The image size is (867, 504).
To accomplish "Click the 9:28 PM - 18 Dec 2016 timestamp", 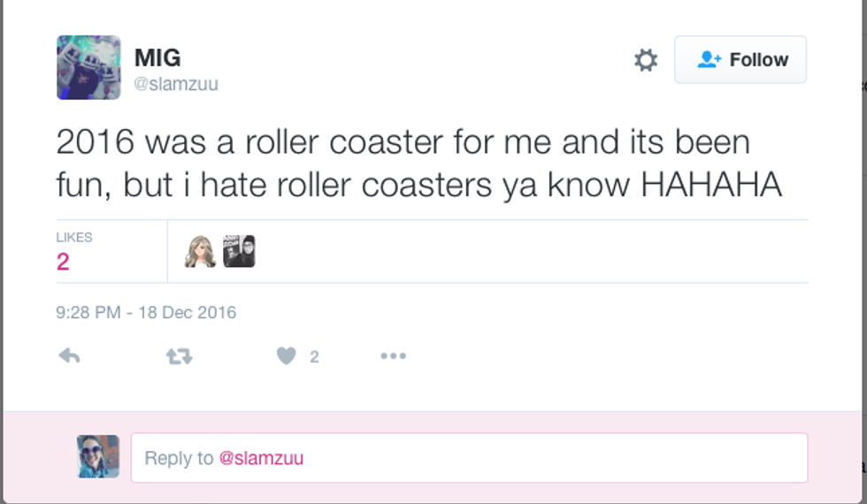I will click(x=146, y=312).
